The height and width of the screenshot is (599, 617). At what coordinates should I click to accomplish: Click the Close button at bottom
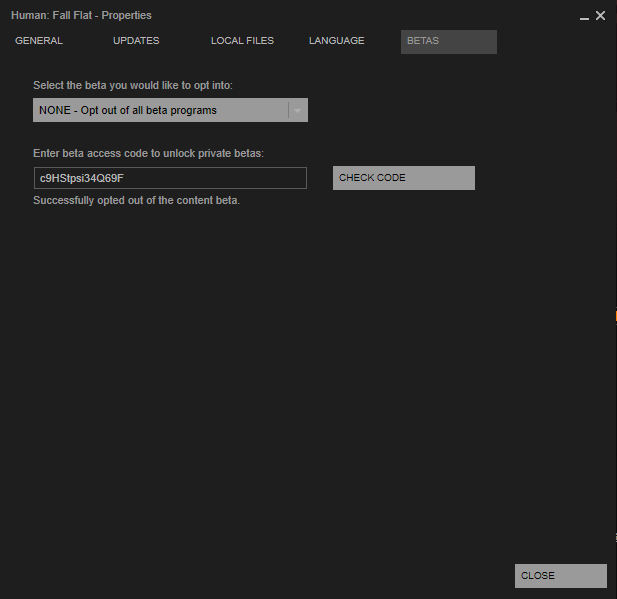(561, 576)
